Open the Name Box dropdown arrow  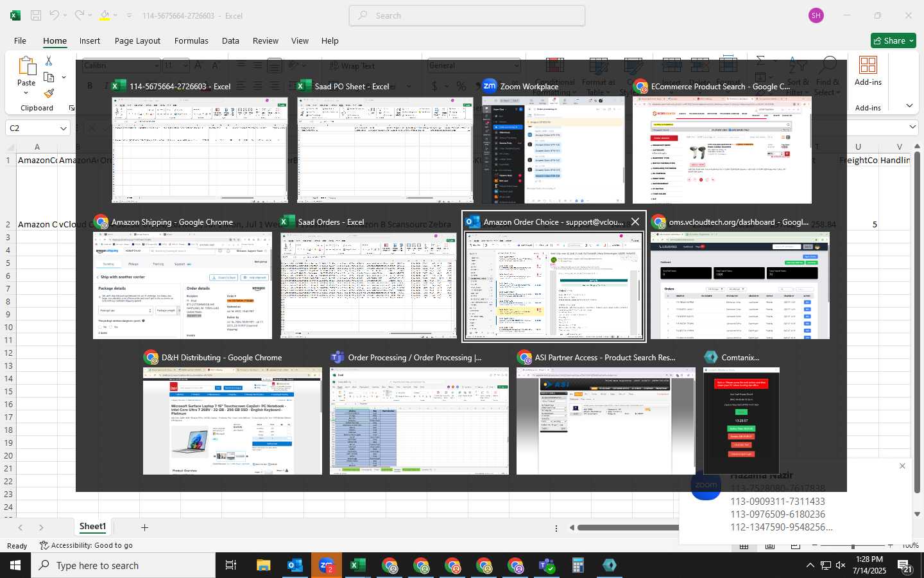[x=63, y=128]
